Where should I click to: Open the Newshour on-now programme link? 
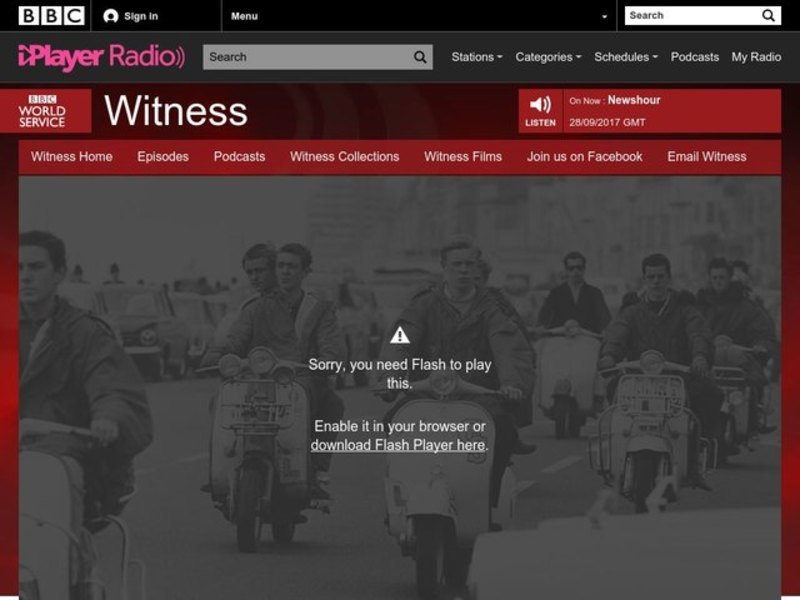point(633,101)
